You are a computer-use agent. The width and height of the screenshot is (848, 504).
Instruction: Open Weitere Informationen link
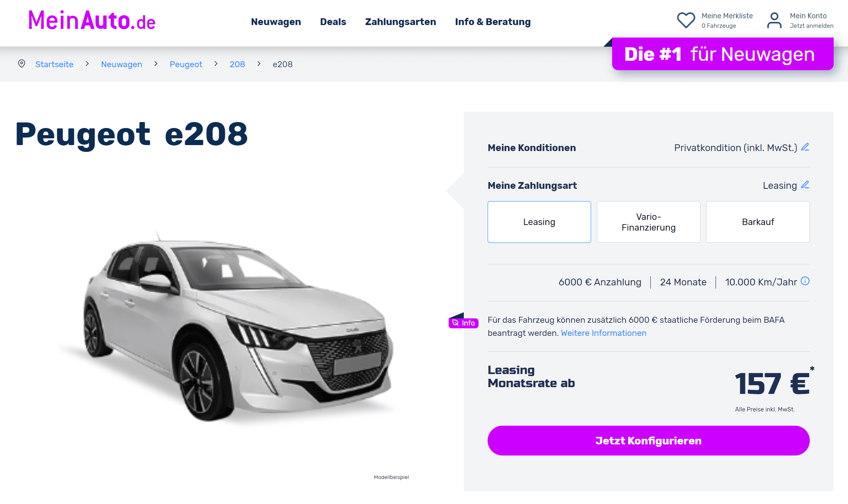pyautogui.click(x=603, y=333)
